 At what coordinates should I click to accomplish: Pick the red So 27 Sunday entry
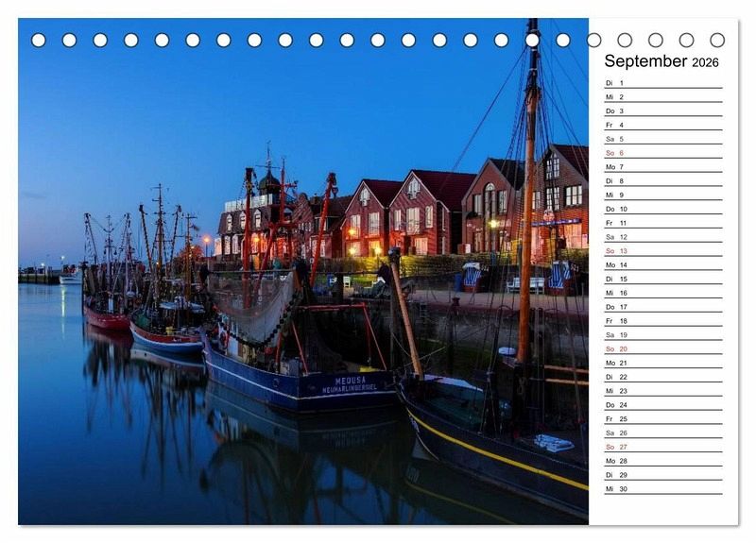point(662,447)
